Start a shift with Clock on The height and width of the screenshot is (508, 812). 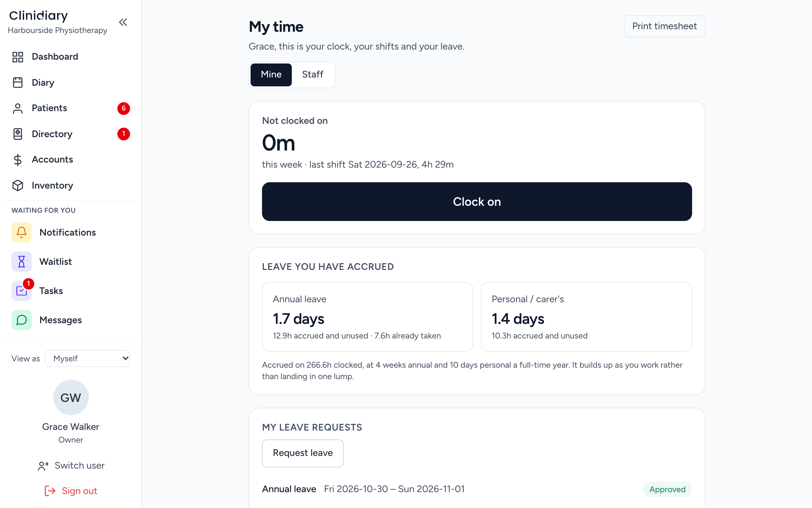click(x=477, y=202)
